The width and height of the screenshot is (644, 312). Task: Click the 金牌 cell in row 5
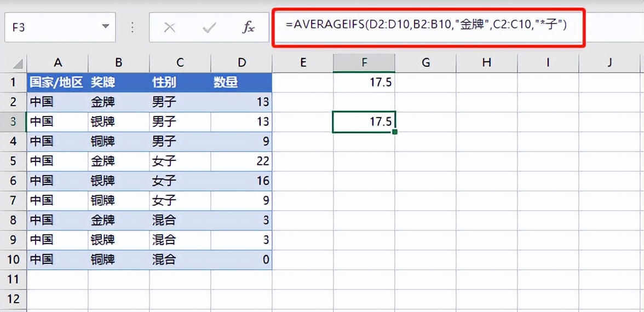(119, 161)
